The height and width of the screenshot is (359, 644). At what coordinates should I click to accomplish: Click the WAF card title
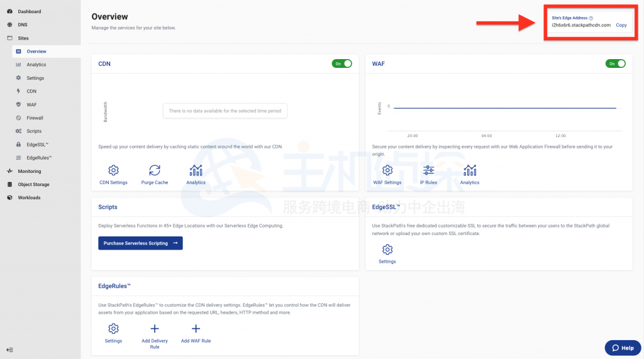click(378, 64)
